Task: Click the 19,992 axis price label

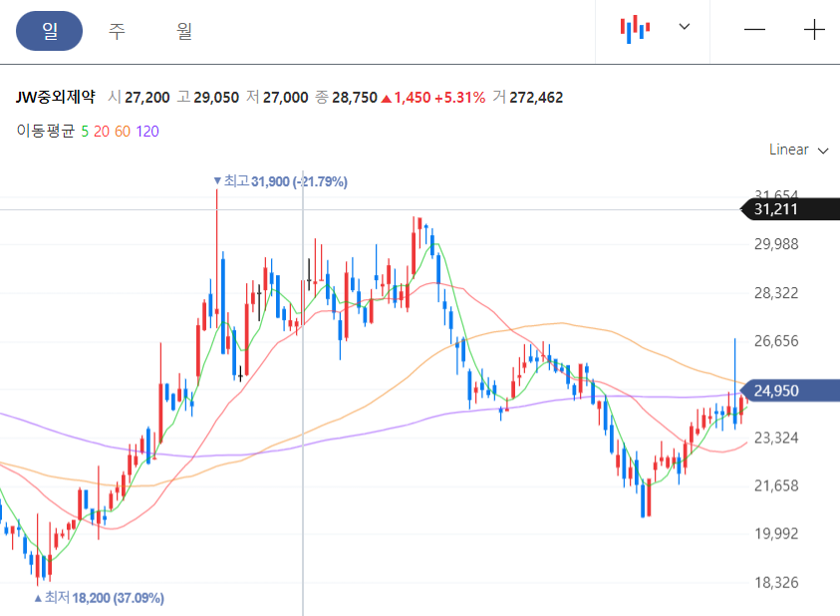Action: click(x=776, y=534)
